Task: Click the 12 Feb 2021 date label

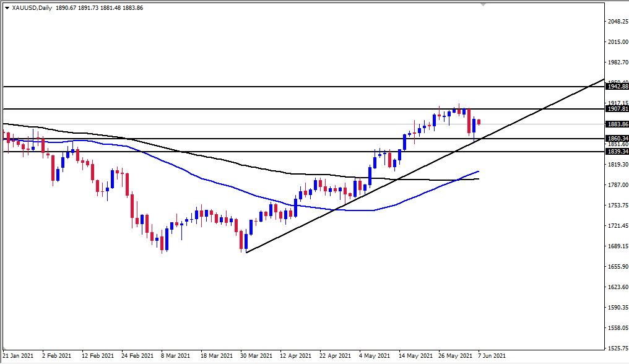Action: (x=98, y=356)
